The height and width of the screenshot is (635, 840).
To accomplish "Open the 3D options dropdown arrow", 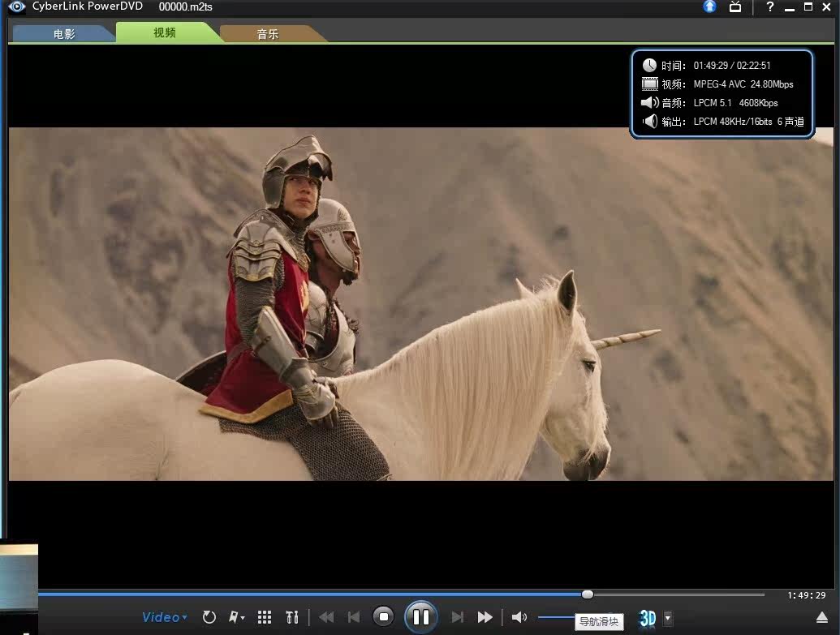I will point(667,618).
